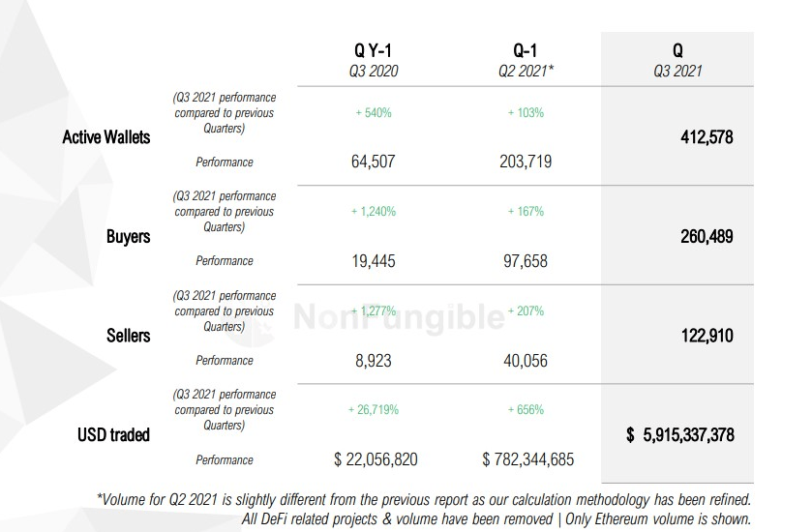Click the 412,578 active wallets value
812x532 pixels.
point(707,137)
